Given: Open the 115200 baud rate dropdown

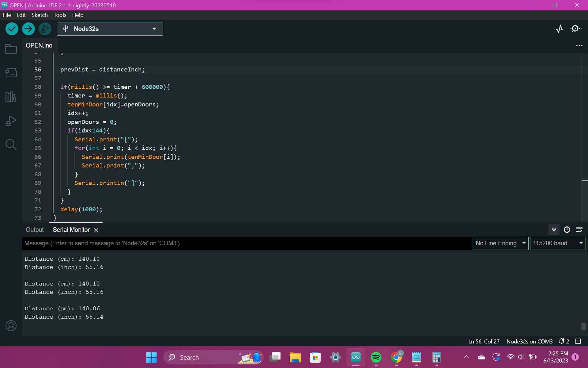Looking at the screenshot, I should click(557, 243).
